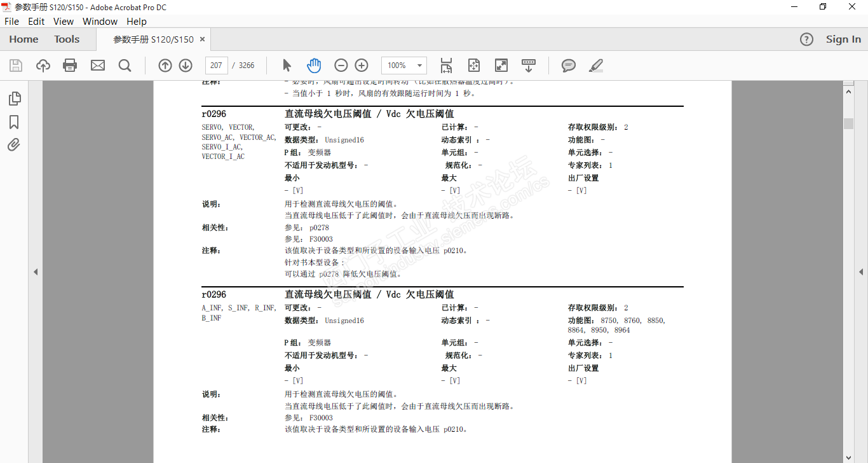Switch to the Home tab
Image resolution: width=868 pixels, height=463 pixels.
pos(24,39)
